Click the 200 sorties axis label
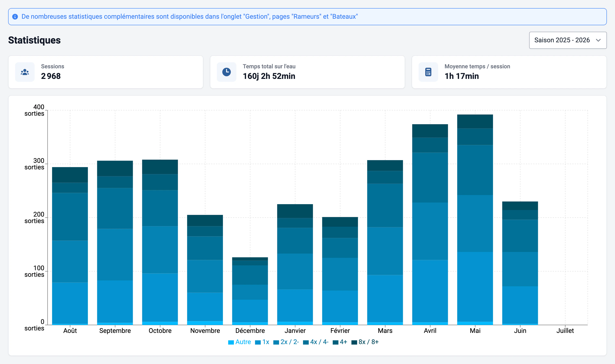This screenshot has height=364, width=615. point(34,218)
